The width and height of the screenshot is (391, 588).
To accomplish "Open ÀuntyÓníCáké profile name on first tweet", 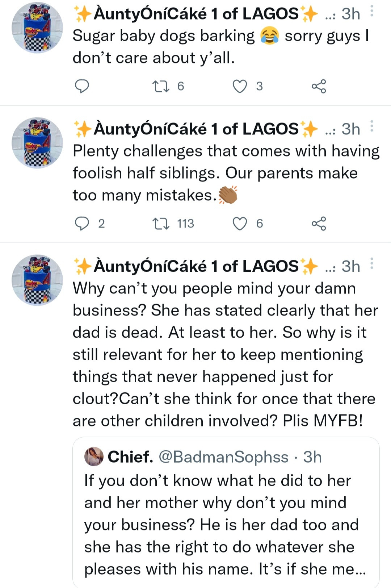I will (x=195, y=14).
